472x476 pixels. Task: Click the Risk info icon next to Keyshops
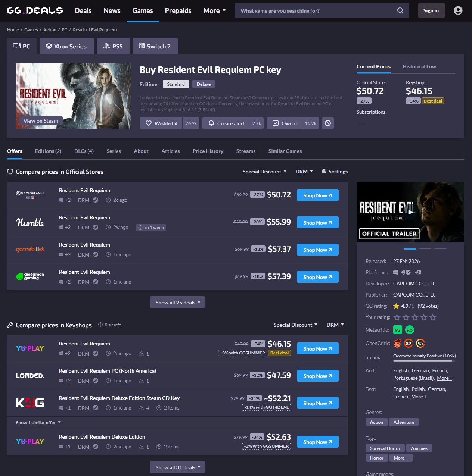click(100, 325)
